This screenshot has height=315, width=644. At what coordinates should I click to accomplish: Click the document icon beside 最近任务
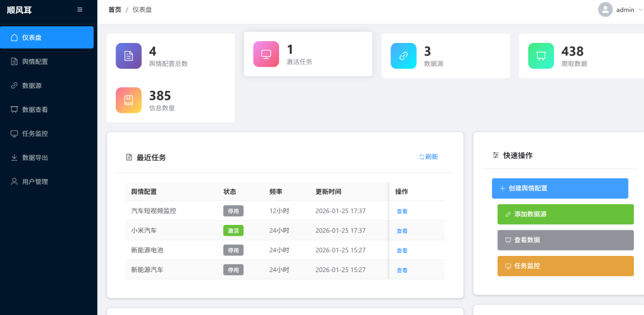(129, 157)
